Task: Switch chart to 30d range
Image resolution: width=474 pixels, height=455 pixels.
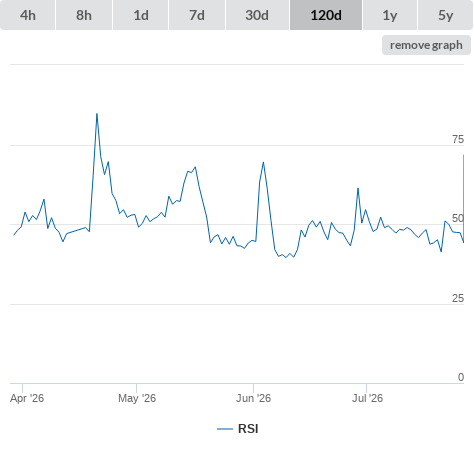Action: (x=257, y=15)
